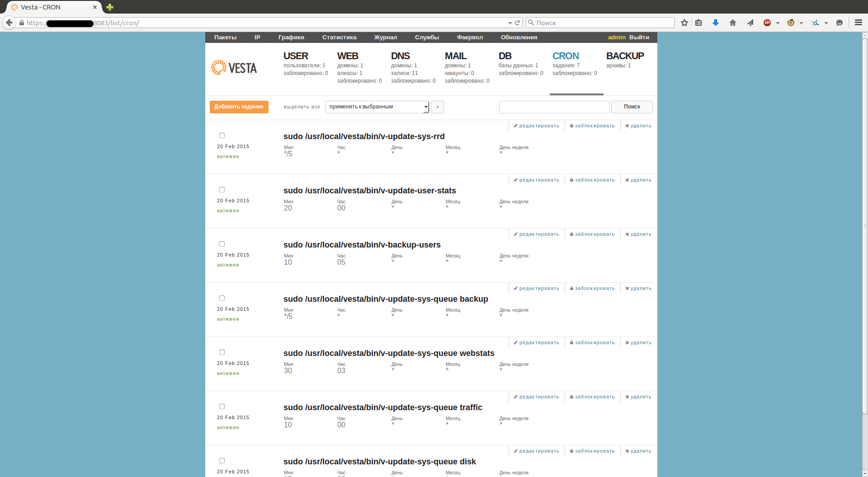Select checkbox for v-update-sys-queue traffic job
The image size is (868, 477).
click(x=222, y=407)
